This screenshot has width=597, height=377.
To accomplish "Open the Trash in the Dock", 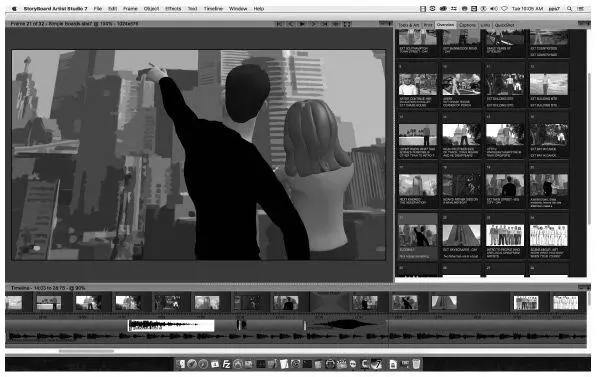I will 416,364.
